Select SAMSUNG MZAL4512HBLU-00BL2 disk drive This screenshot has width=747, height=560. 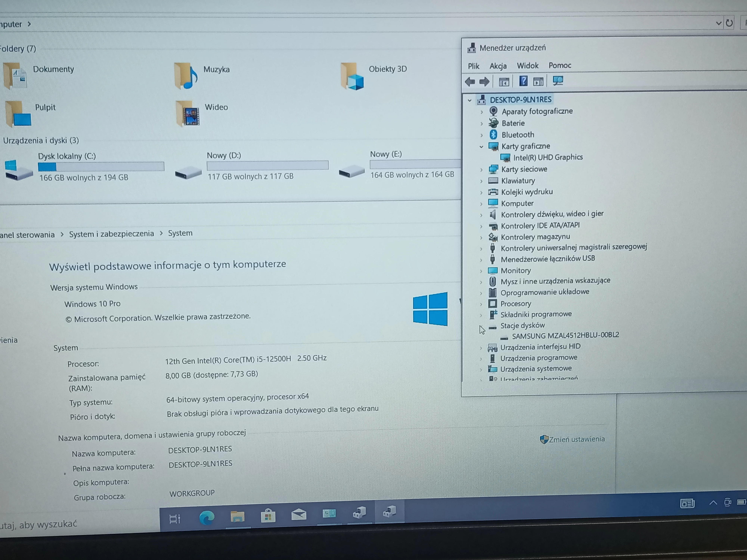coord(565,335)
